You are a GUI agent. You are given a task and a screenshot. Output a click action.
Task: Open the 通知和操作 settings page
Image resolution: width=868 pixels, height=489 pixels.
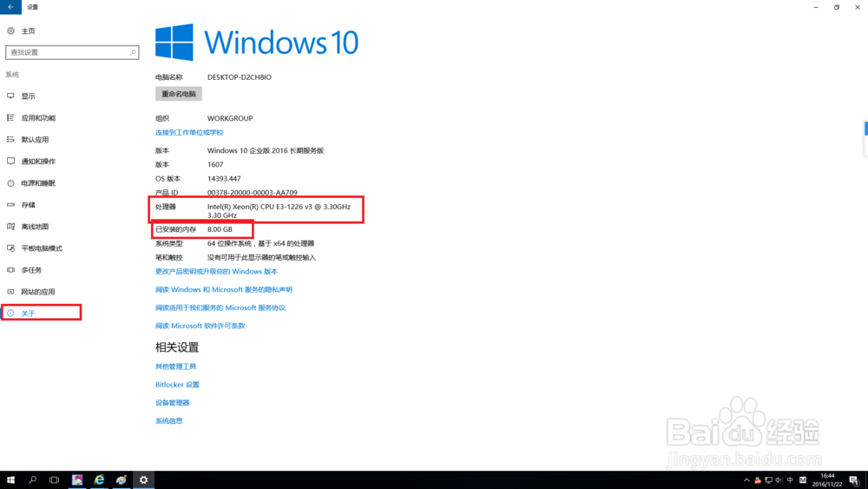click(x=38, y=162)
